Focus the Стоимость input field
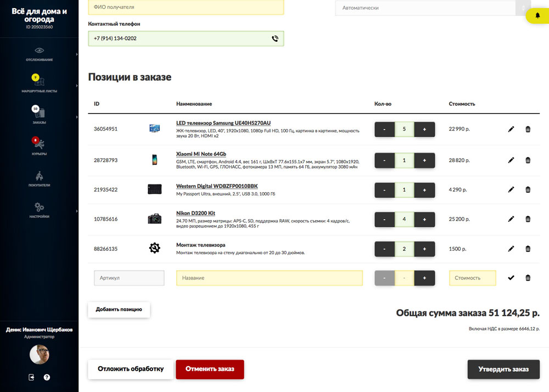 [x=472, y=278]
